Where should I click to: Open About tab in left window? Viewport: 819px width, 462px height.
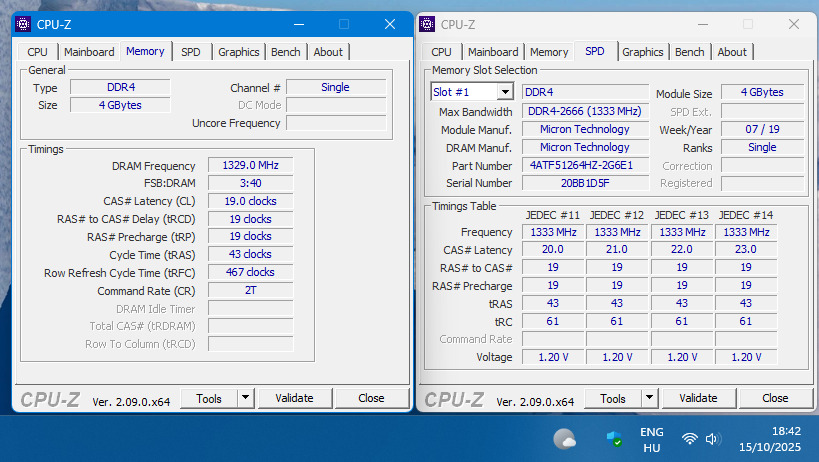point(328,52)
